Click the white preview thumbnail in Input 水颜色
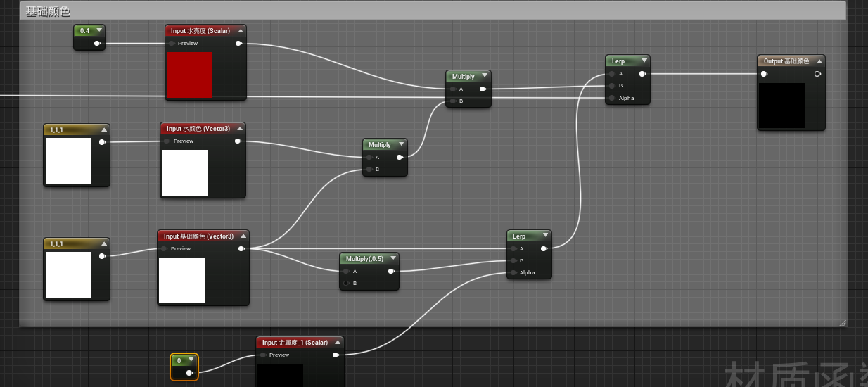868x387 pixels. [184, 172]
